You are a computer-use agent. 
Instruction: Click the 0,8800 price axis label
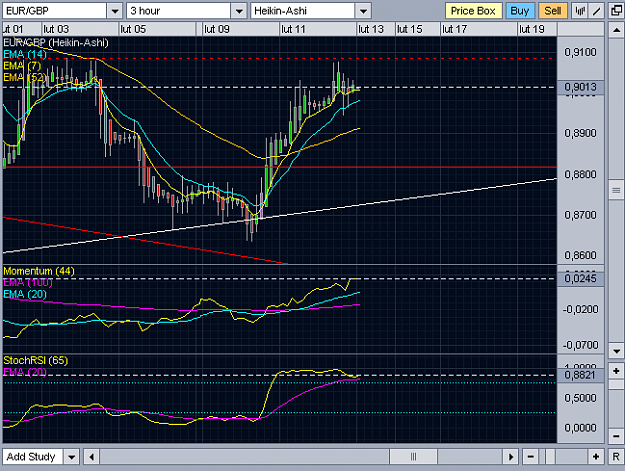[x=580, y=174]
